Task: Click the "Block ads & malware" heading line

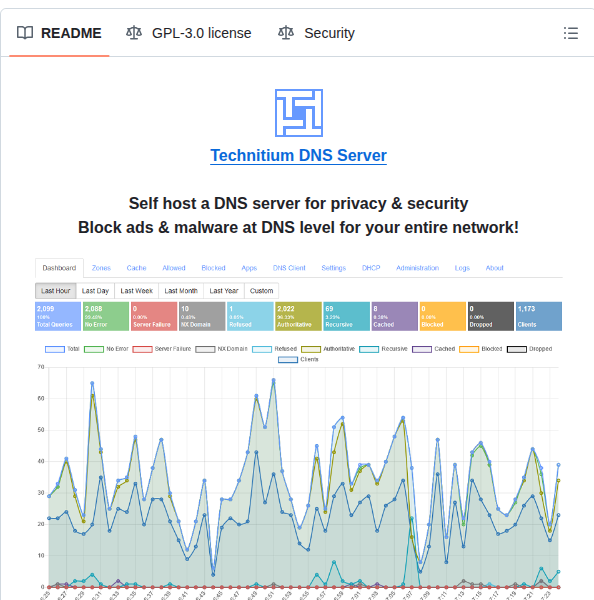Action: pyautogui.click(x=299, y=227)
